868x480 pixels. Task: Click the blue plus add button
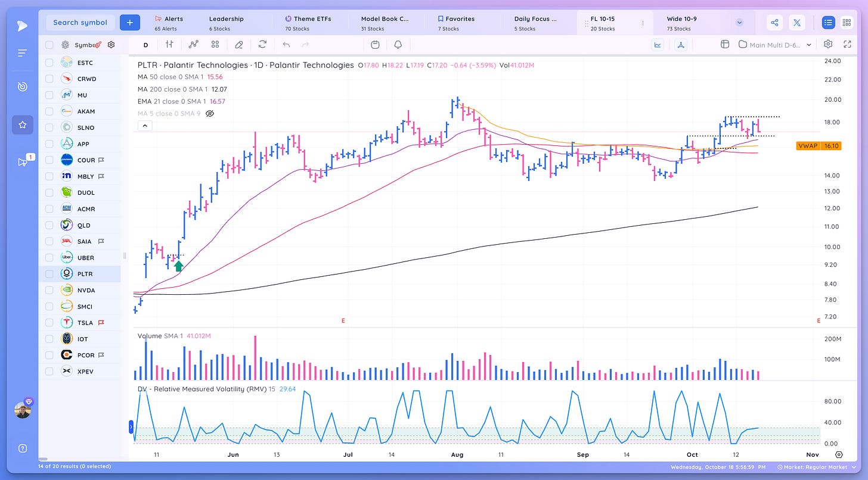pyautogui.click(x=130, y=23)
